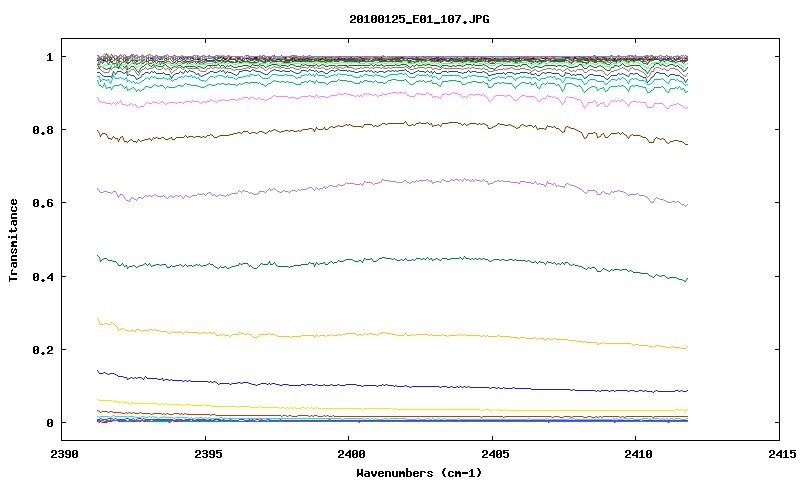800x480 pixels.
Task: Click the yellow spectrum curve near 0.04
Action: pyautogui.click(x=393, y=409)
